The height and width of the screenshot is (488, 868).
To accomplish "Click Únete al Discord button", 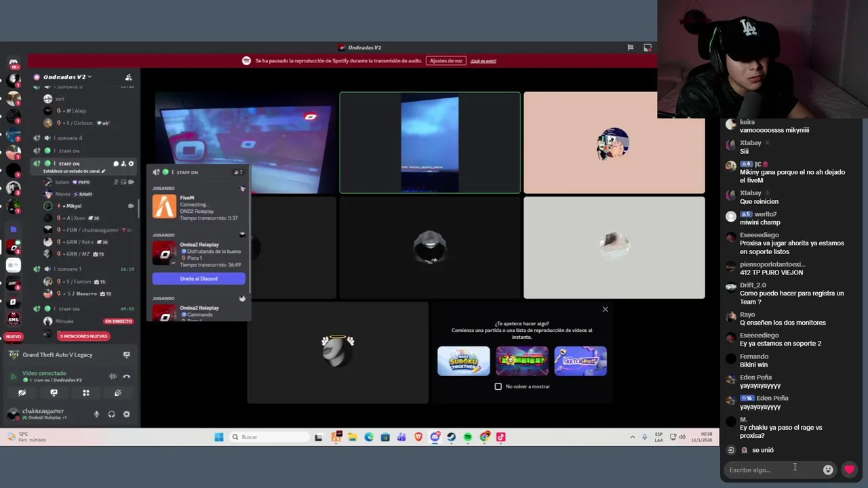I will click(199, 279).
